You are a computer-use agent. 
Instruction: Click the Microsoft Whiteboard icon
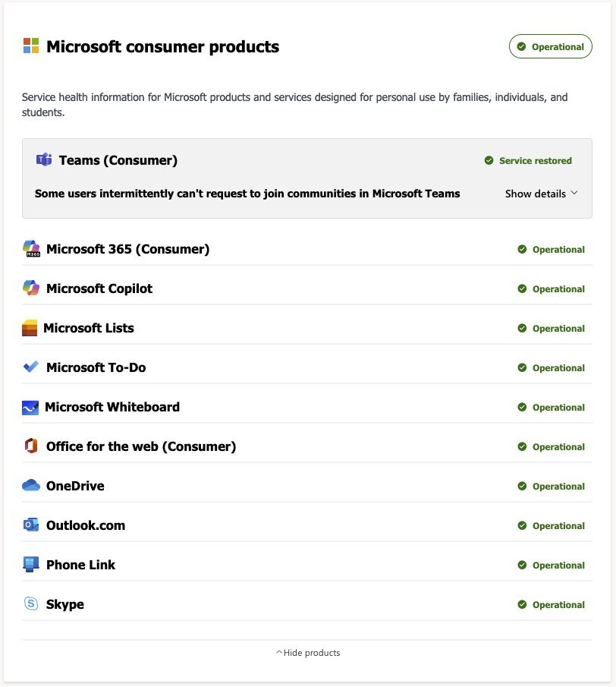pyautogui.click(x=30, y=408)
